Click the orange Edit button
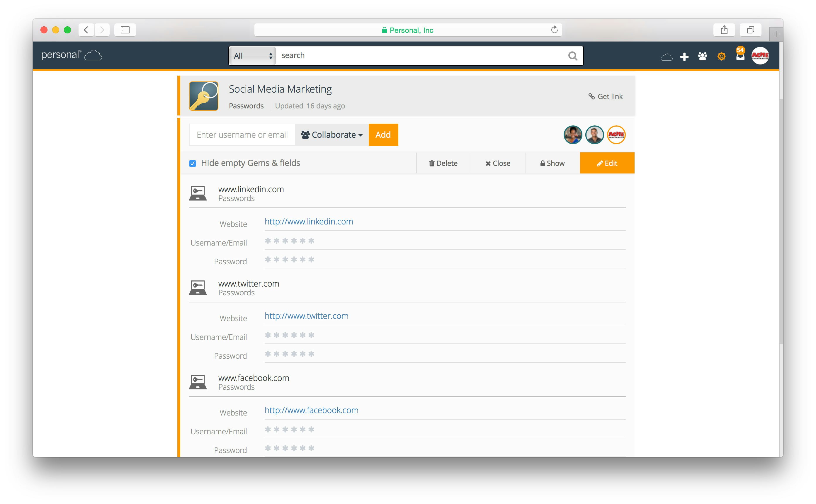This screenshot has height=504, width=816. [x=607, y=163]
